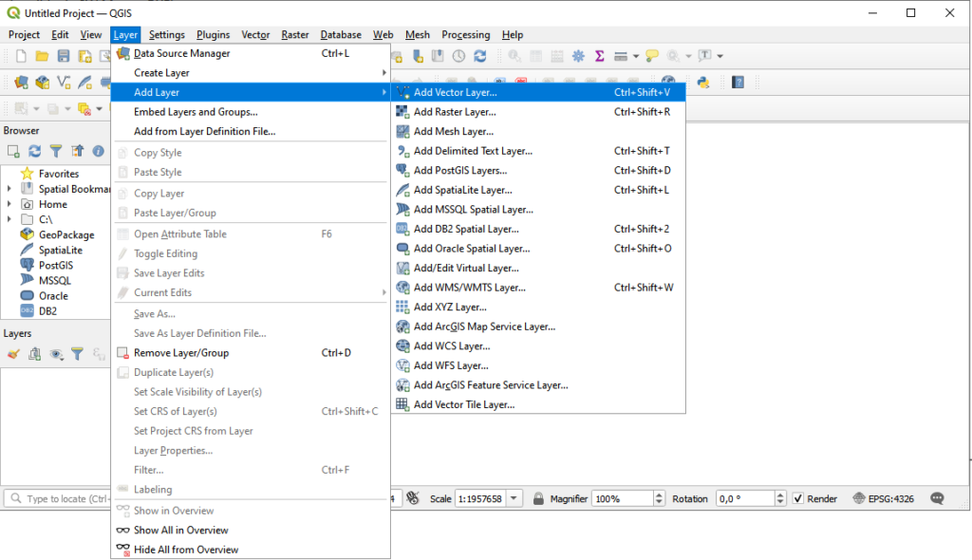Click New GeoPackage Layer toolbar icon
Viewport: 972px width, 560px height.
click(42, 83)
